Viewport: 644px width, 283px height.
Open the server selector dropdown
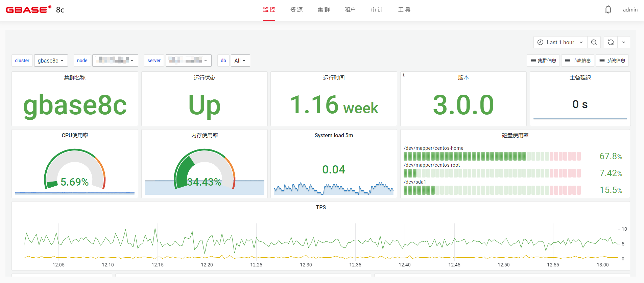(x=188, y=61)
